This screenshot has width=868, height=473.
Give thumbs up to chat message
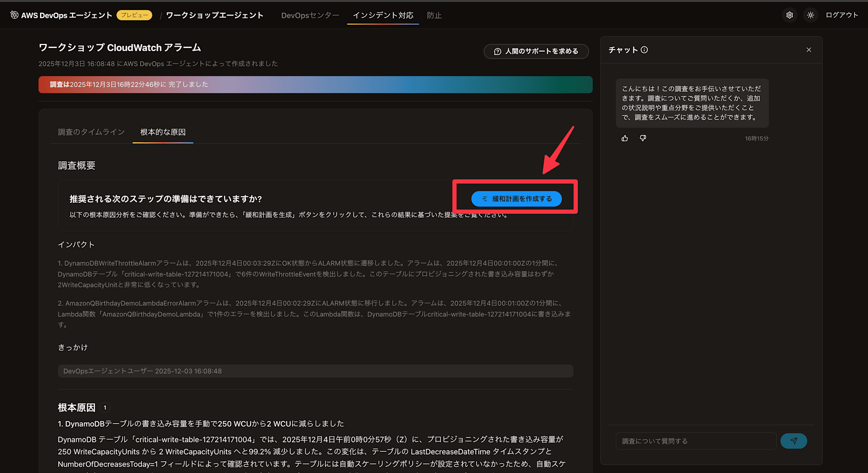pos(625,138)
